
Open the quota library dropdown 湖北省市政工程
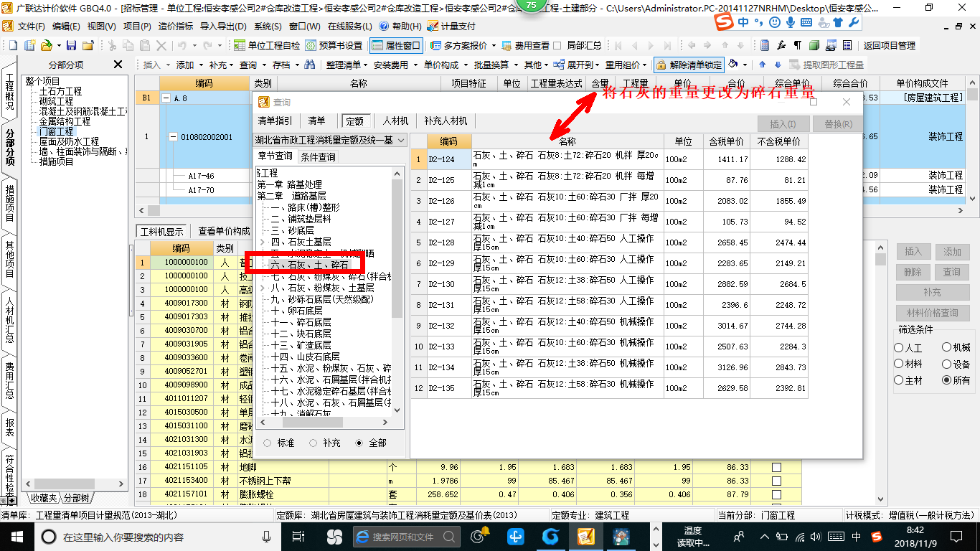tap(331, 140)
